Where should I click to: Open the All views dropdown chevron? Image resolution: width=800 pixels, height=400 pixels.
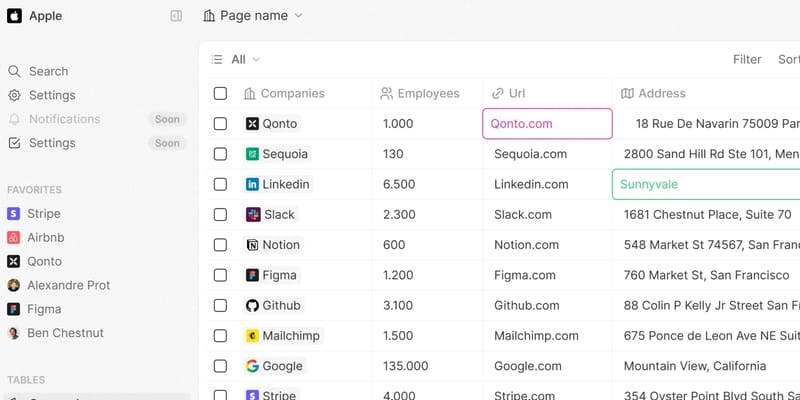pyautogui.click(x=256, y=60)
